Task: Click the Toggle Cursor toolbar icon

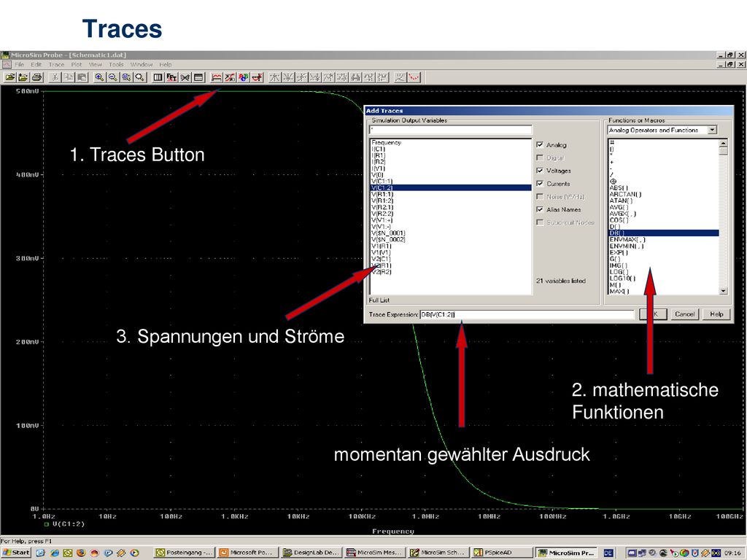Action: pos(258,77)
